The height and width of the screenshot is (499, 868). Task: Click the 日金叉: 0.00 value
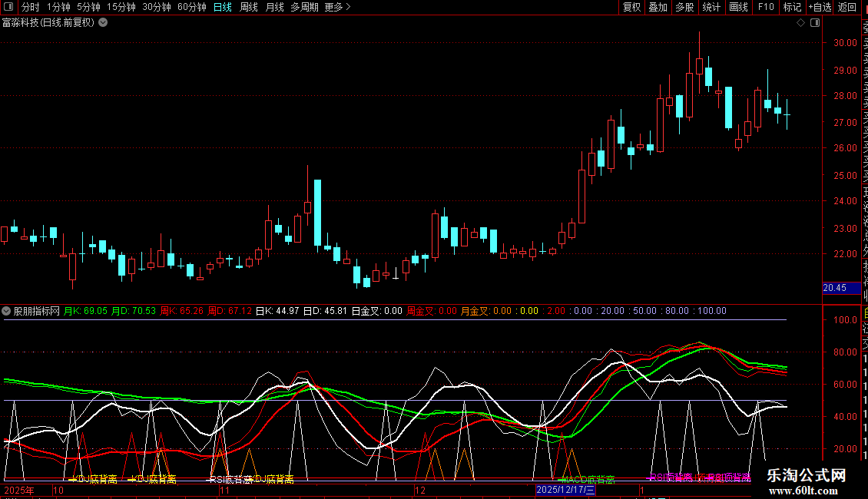pyautogui.click(x=377, y=311)
